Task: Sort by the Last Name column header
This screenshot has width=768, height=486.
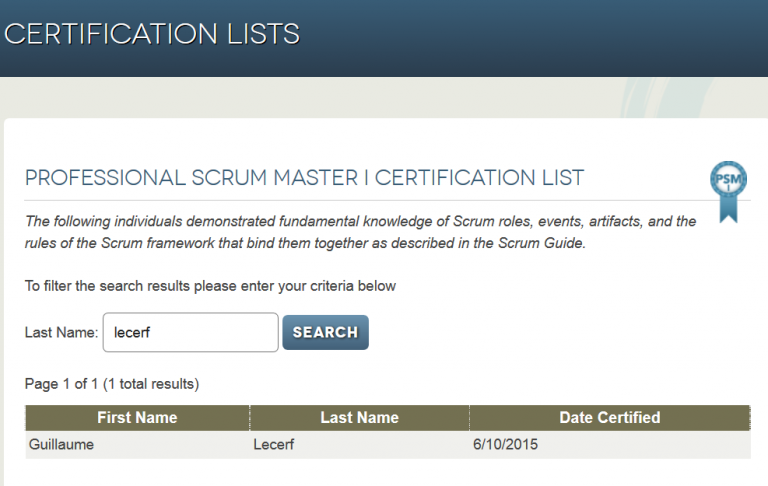Action: click(x=360, y=417)
